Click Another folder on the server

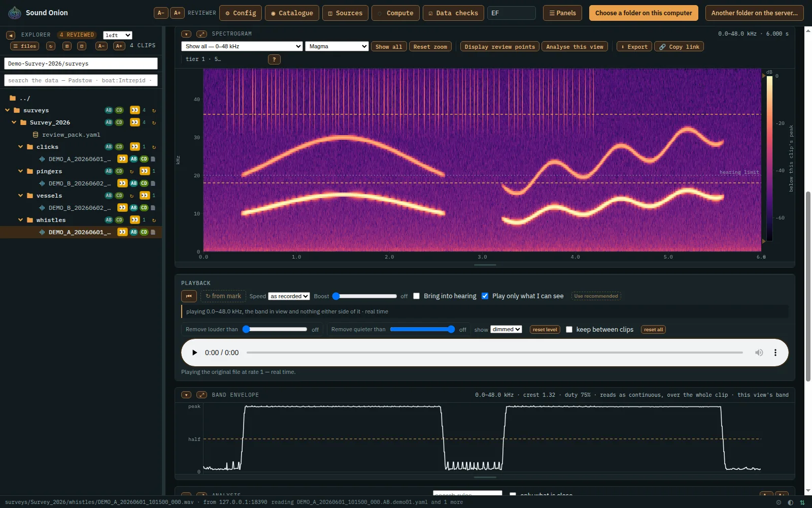click(x=754, y=13)
